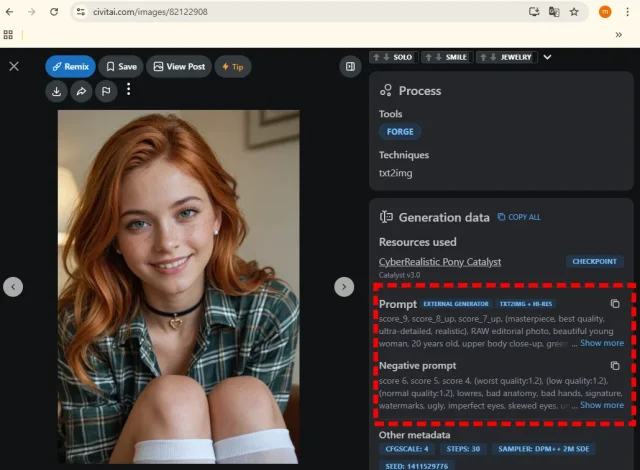Install app icon in the address bar
The image size is (640, 470).
click(534, 12)
